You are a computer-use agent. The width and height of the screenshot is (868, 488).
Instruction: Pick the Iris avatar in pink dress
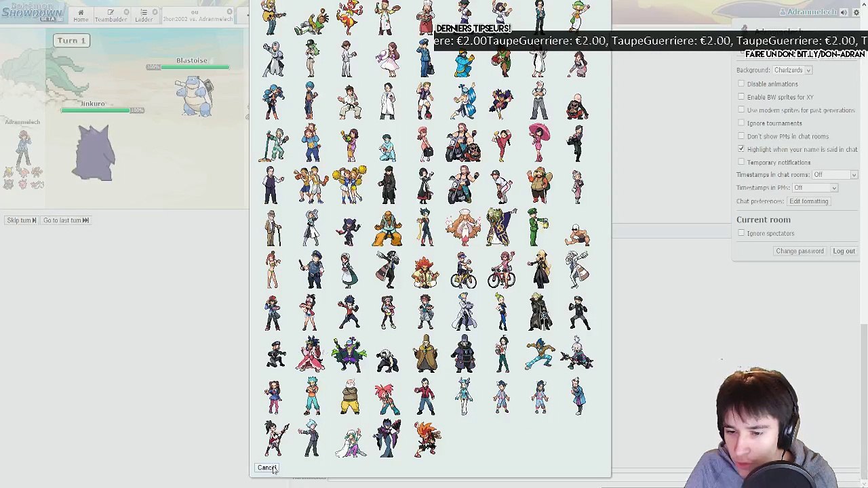click(x=311, y=354)
